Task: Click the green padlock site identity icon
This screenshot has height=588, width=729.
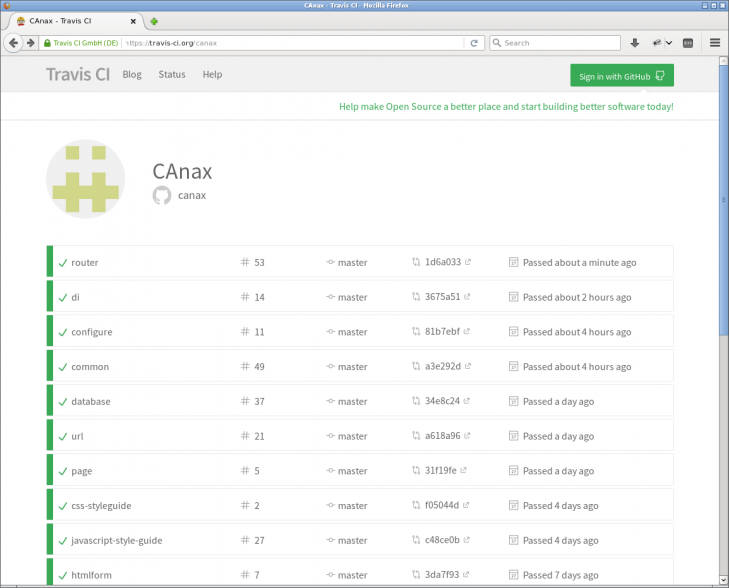Action: 47,43
